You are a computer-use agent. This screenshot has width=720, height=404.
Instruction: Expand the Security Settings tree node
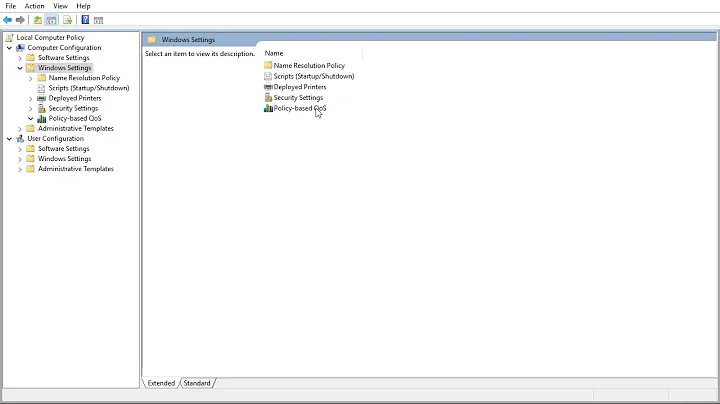click(x=30, y=109)
